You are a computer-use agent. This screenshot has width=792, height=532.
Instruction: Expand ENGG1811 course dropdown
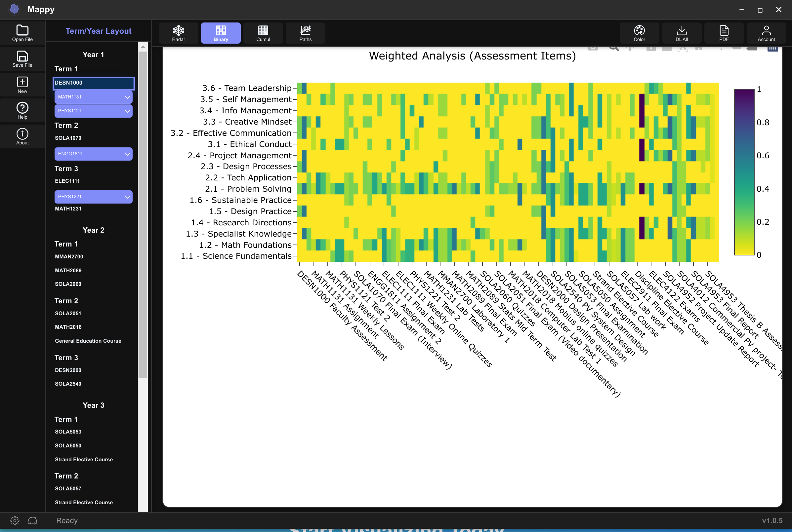tap(127, 154)
